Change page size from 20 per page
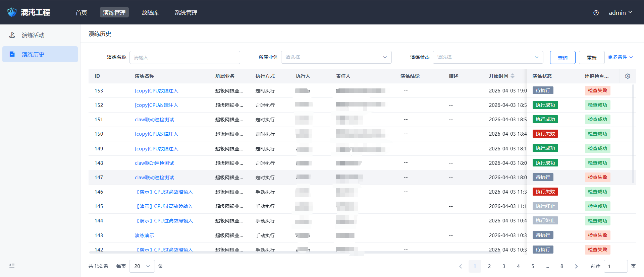Screen dimensions: 644x277 click(x=142, y=266)
